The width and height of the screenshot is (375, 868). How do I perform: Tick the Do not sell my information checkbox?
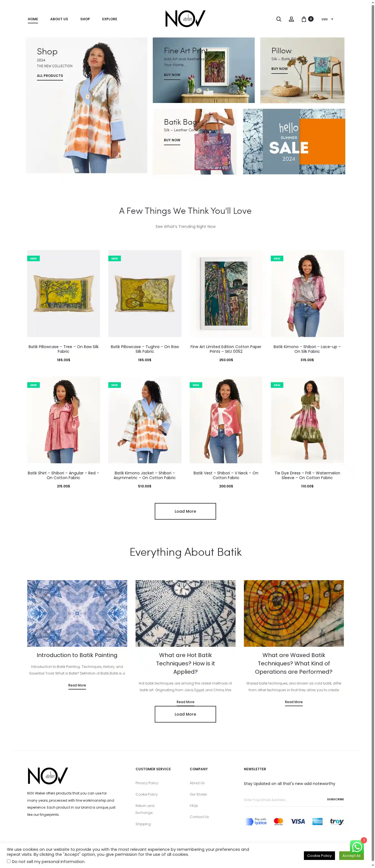(9, 861)
